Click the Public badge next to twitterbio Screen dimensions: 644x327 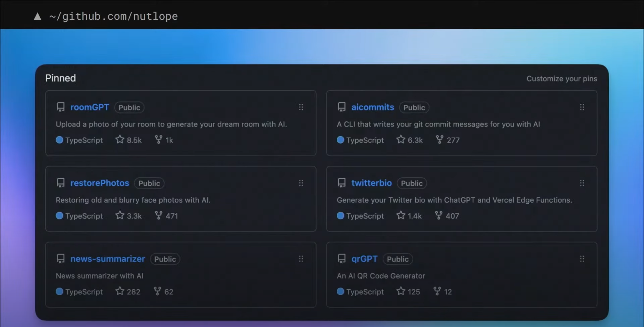click(x=412, y=183)
